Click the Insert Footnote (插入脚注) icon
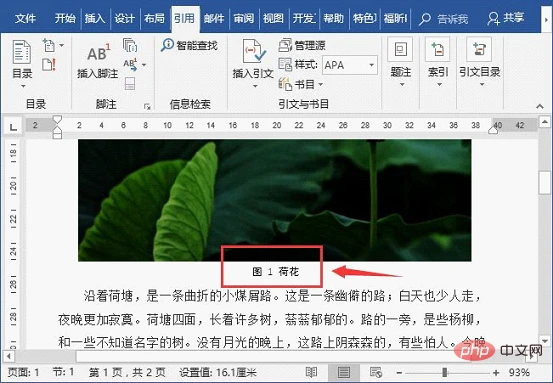The width and height of the screenshot is (553, 383). (98, 53)
